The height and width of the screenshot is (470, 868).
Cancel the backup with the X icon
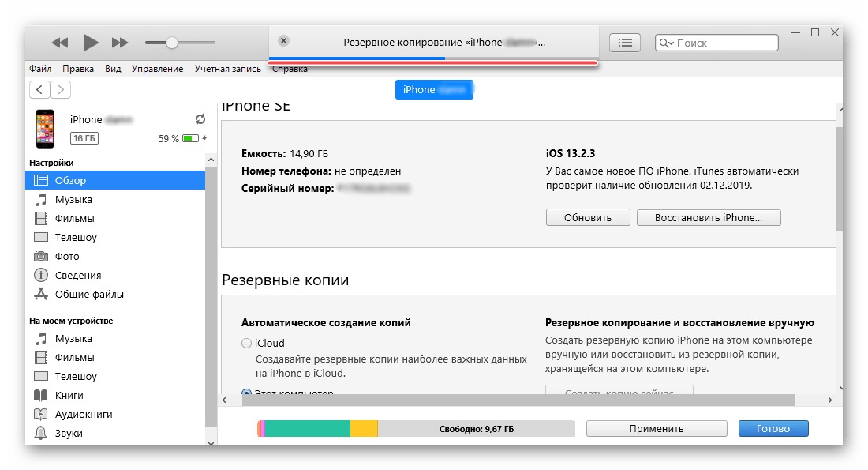click(x=283, y=40)
